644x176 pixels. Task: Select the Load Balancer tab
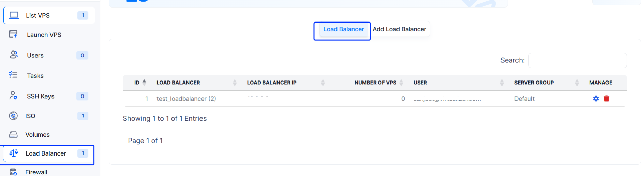[x=343, y=29]
